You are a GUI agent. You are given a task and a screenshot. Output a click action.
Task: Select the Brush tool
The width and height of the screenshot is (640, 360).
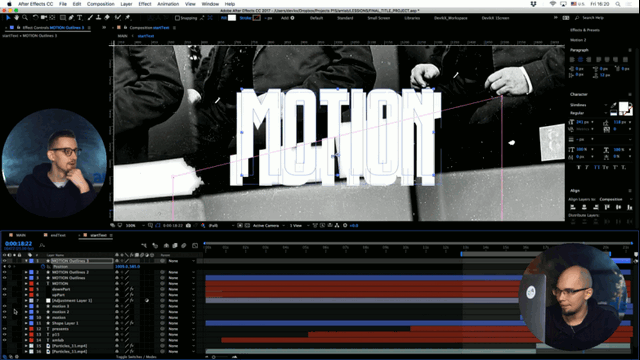pyautogui.click(x=90, y=18)
